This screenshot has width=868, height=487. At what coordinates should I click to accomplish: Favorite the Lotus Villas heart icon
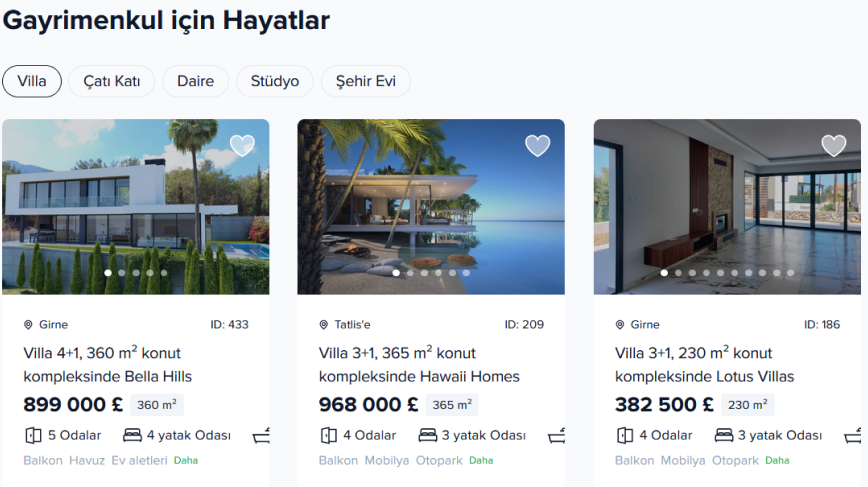coord(834,146)
